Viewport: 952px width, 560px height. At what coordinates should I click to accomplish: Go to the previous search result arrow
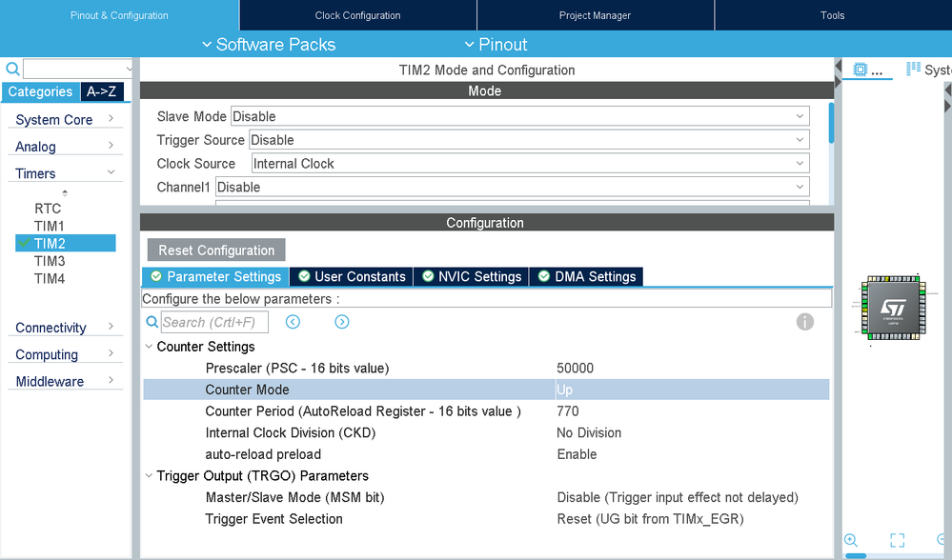pos(293,322)
